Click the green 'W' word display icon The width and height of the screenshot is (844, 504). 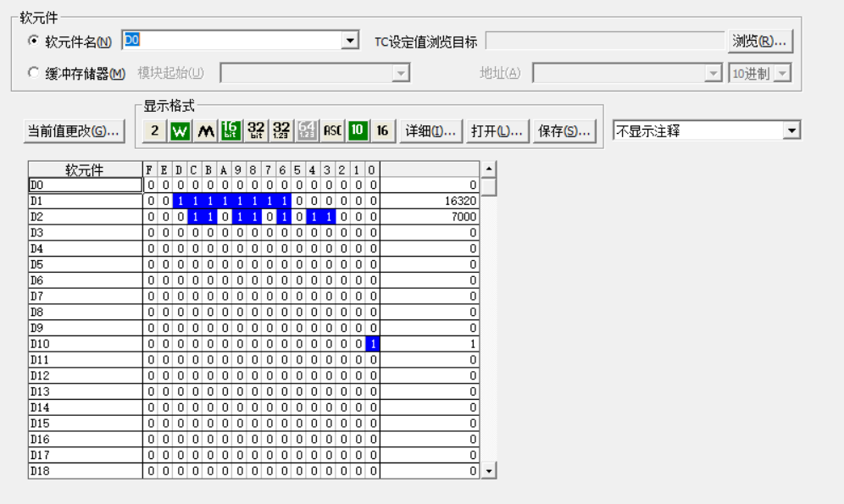pos(180,130)
